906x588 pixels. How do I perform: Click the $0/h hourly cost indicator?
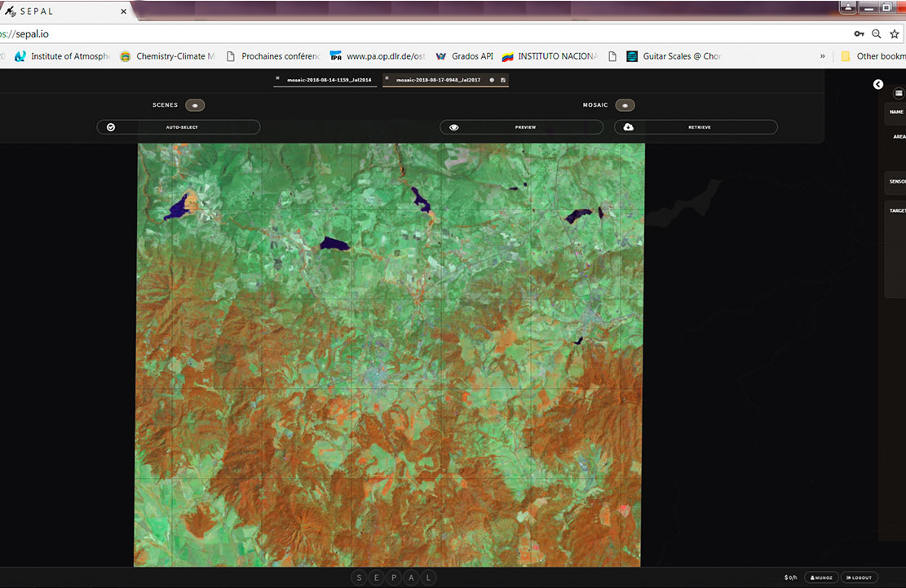[x=790, y=577]
